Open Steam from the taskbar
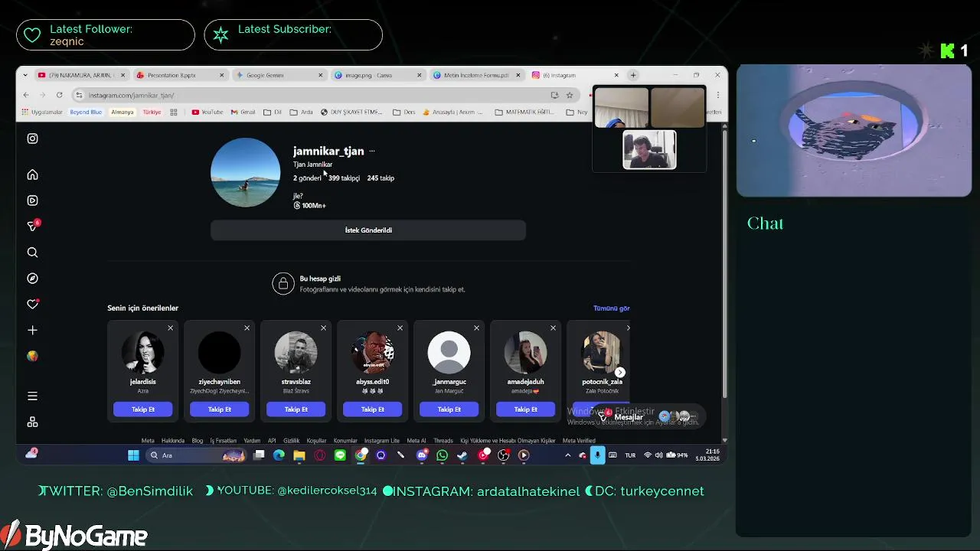 tap(462, 455)
